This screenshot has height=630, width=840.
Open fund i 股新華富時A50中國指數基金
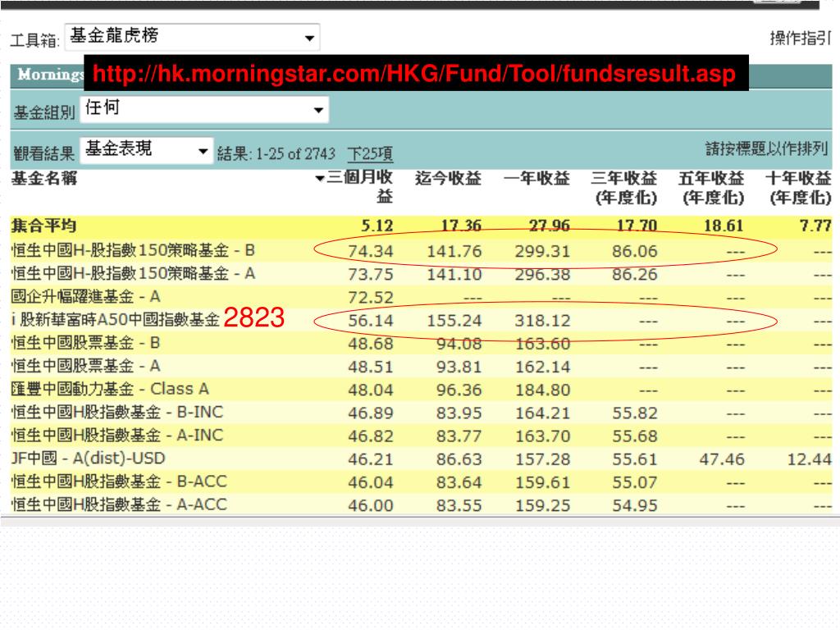(x=115, y=319)
